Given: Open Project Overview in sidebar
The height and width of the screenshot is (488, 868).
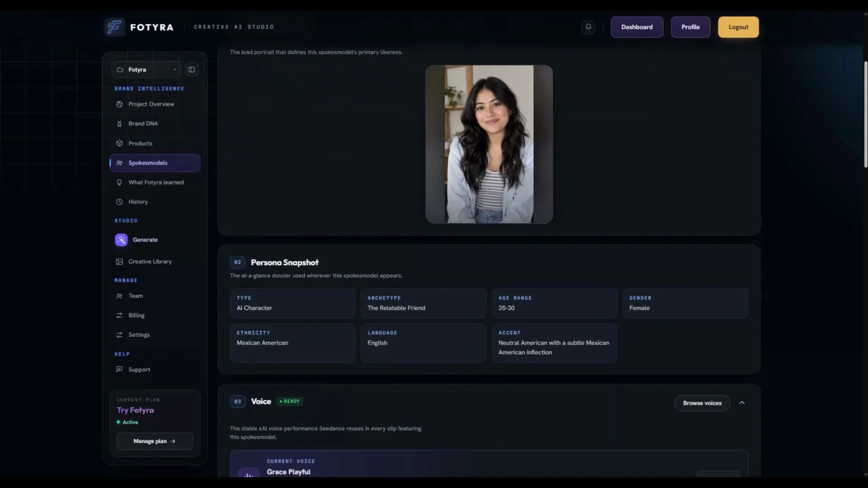Looking at the screenshot, I should click(155, 104).
